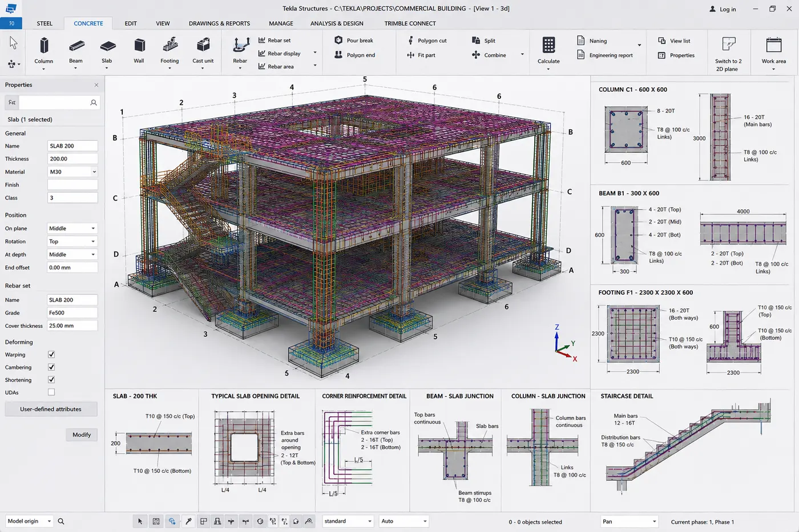This screenshot has height=532, width=799.
Task: Select the Slab tool icon
Action: pos(107,46)
